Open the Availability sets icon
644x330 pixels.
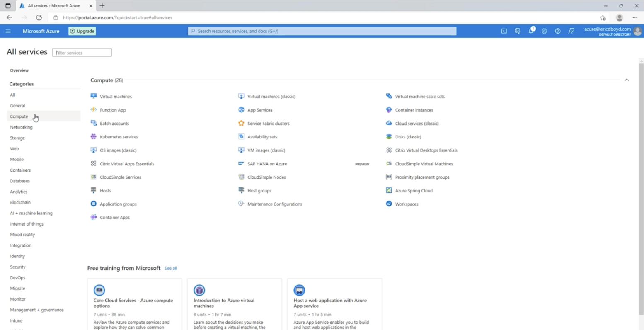241,137
